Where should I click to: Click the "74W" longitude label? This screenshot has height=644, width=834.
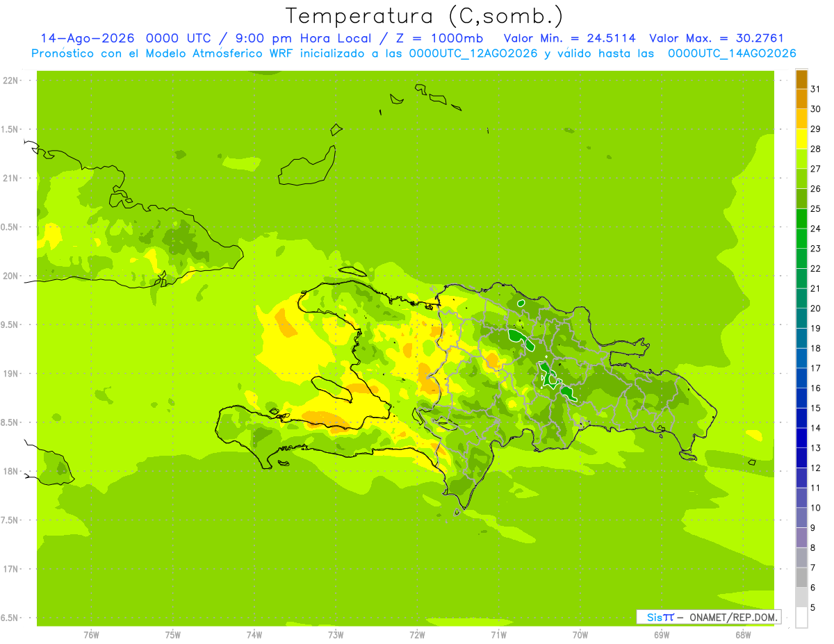pyautogui.click(x=254, y=635)
